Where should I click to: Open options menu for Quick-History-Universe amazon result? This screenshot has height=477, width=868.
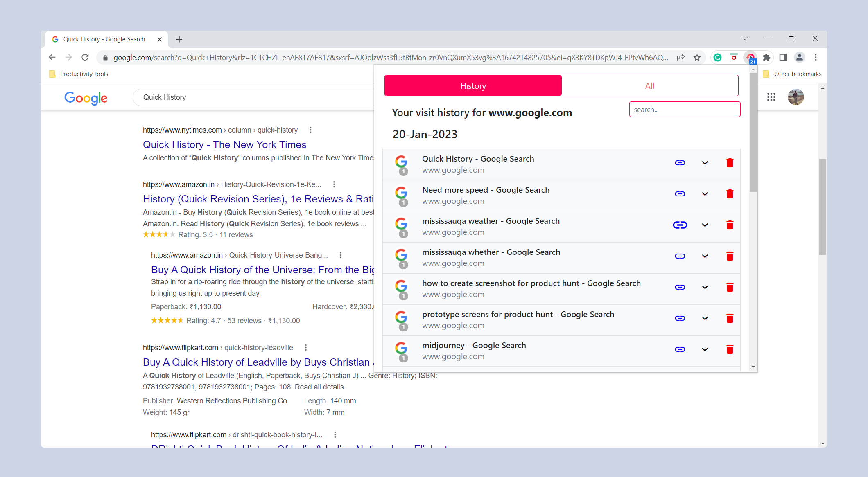click(341, 255)
